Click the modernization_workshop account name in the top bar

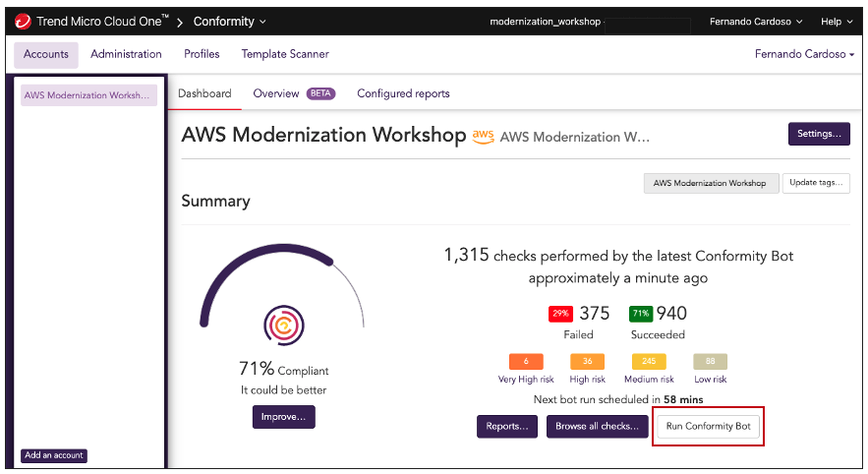(545, 22)
